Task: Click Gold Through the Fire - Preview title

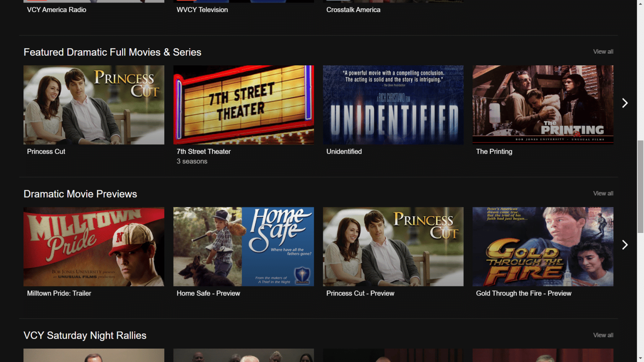Action: pyautogui.click(x=524, y=293)
